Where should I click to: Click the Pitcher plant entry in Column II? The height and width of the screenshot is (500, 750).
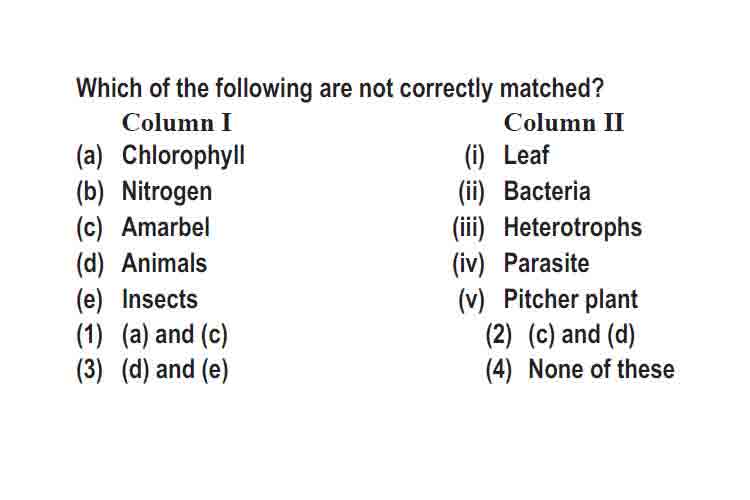click(571, 300)
